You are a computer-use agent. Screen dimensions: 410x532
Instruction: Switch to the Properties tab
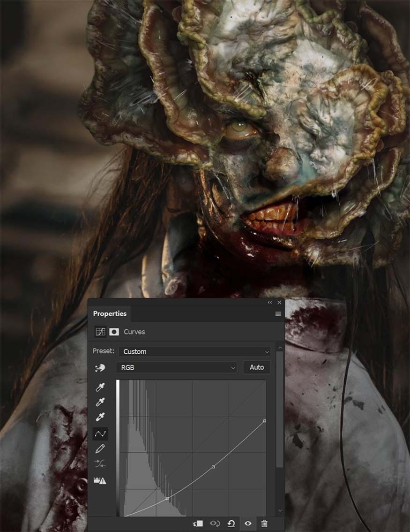pyautogui.click(x=110, y=313)
